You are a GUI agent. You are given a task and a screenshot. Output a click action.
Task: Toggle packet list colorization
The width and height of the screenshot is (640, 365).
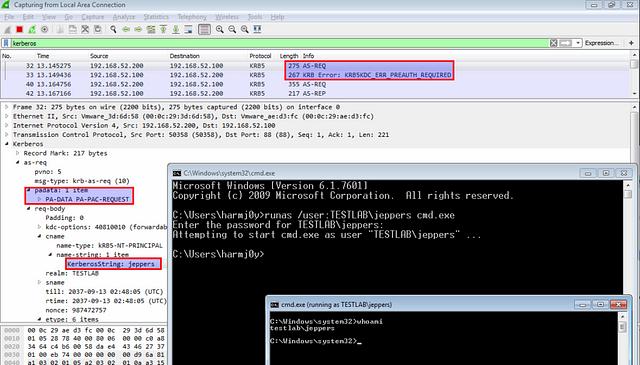pos(204,29)
